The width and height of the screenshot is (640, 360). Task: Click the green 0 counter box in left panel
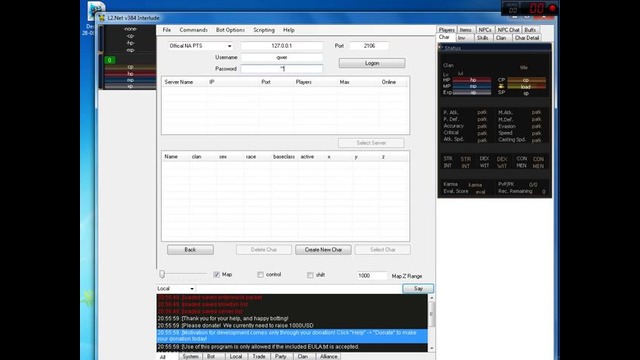click(109, 60)
